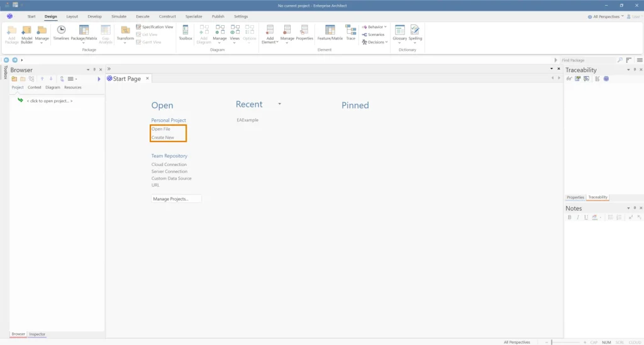Navigate back with the blue left arrow
This screenshot has height=345, width=644.
pos(6,60)
